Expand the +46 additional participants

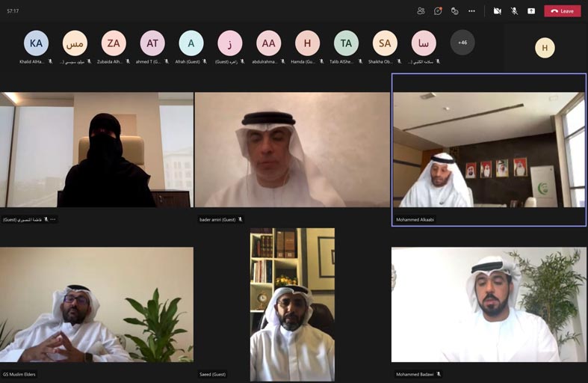(462, 43)
